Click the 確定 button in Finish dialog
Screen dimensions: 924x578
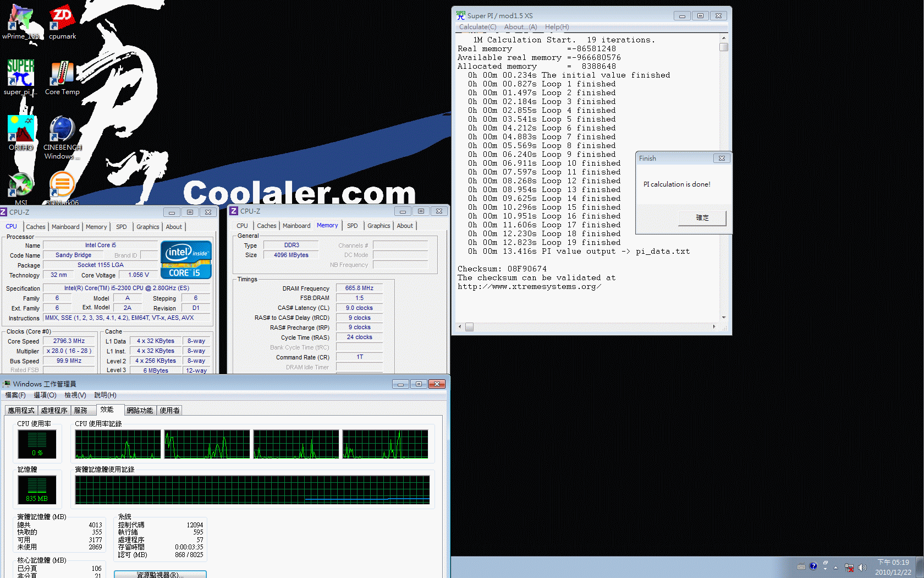coord(702,218)
